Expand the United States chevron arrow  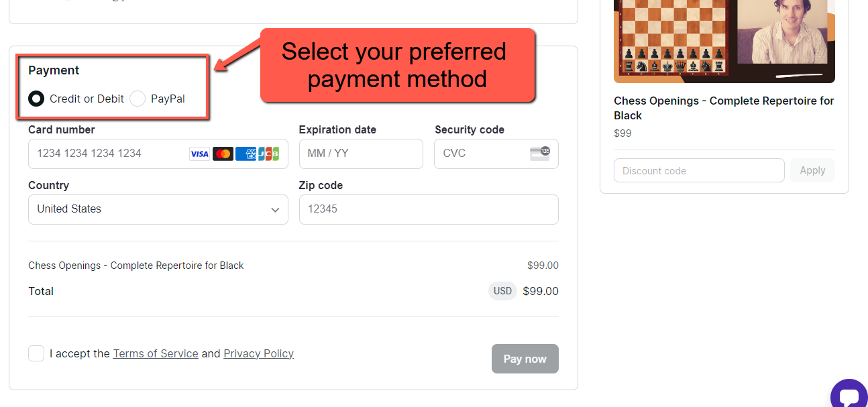click(x=275, y=210)
